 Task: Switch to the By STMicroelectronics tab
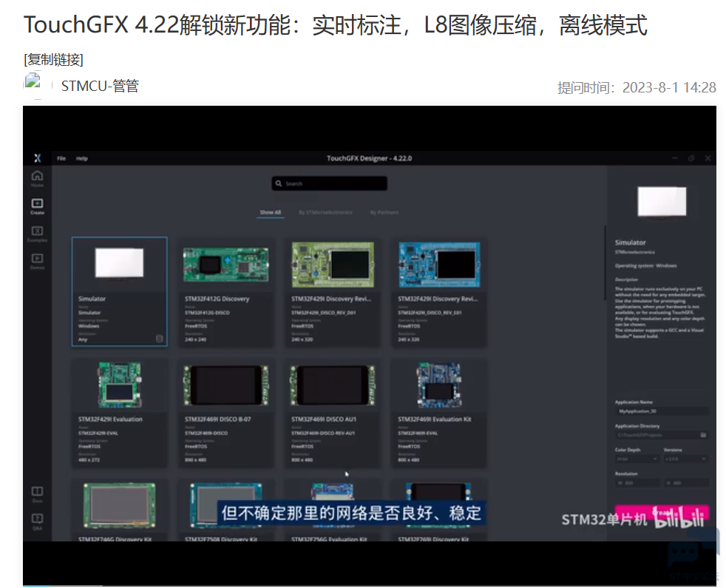(x=325, y=212)
